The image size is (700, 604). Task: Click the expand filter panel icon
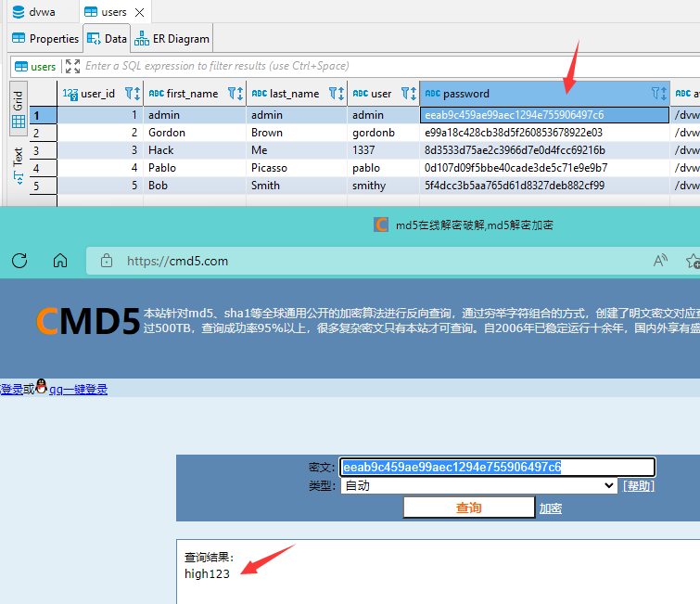coord(72,66)
